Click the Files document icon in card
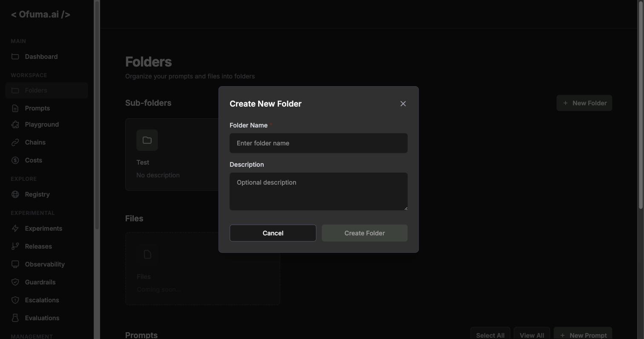 147,255
